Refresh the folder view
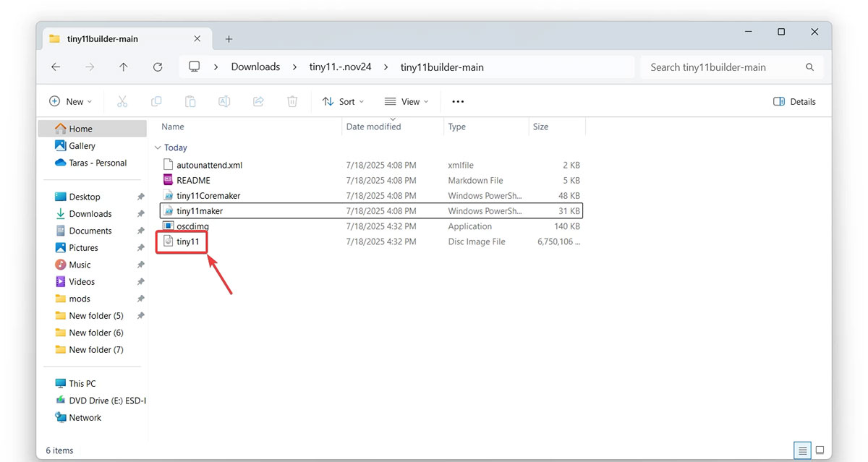Image resolution: width=868 pixels, height=462 pixels. click(x=158, y=67)
